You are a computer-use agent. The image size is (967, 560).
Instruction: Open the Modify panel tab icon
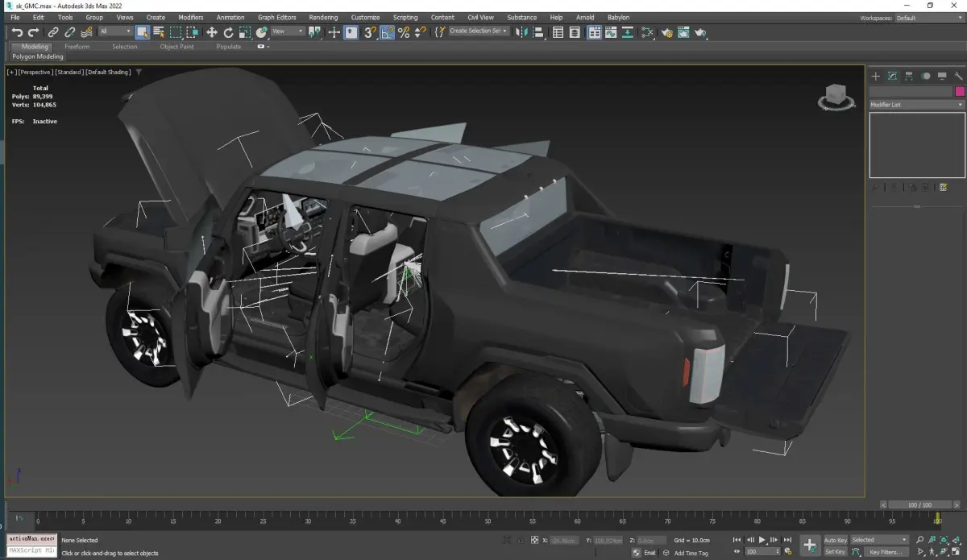point(892,76)
